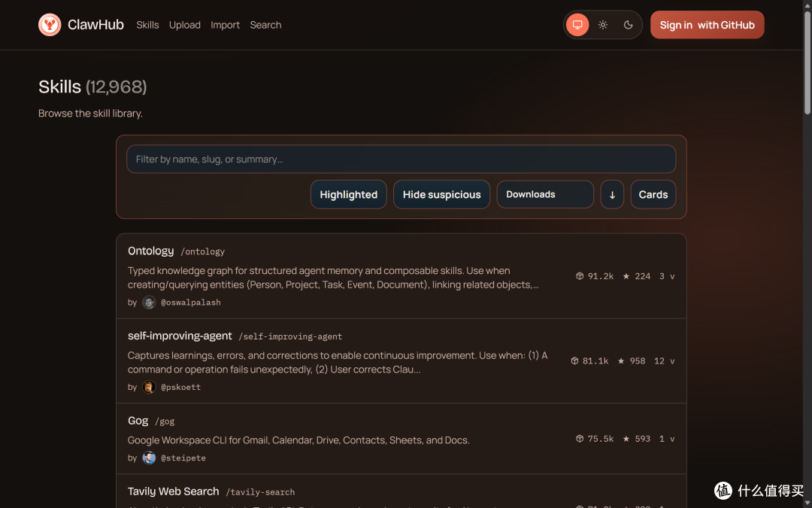Click the 593 stars count

pos(643,439)
